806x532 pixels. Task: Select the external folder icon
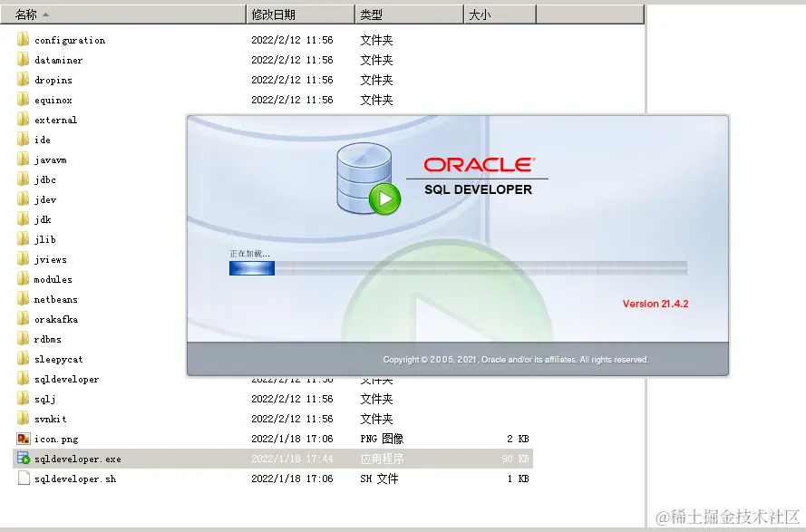24,120
